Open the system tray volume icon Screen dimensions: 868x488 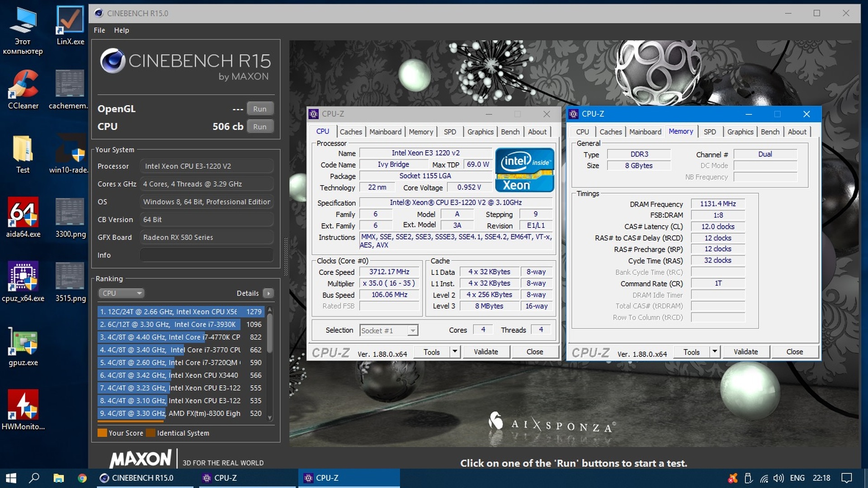pyautogui.click(x=778, y=478)
